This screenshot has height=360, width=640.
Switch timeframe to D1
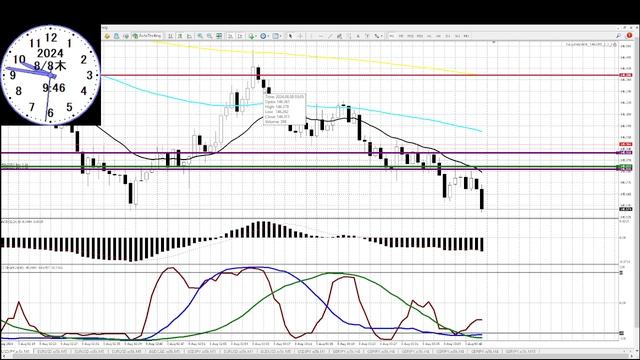447,36
